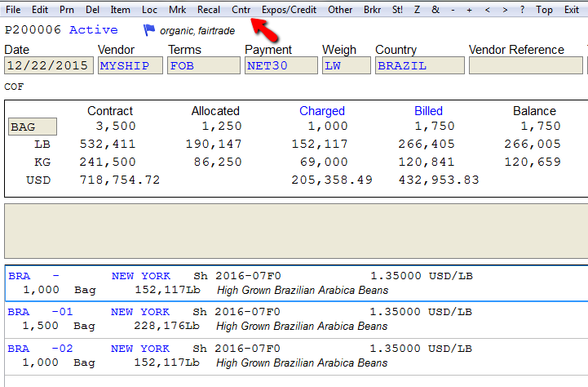Click the & menu item

click(x=435, y=9)
